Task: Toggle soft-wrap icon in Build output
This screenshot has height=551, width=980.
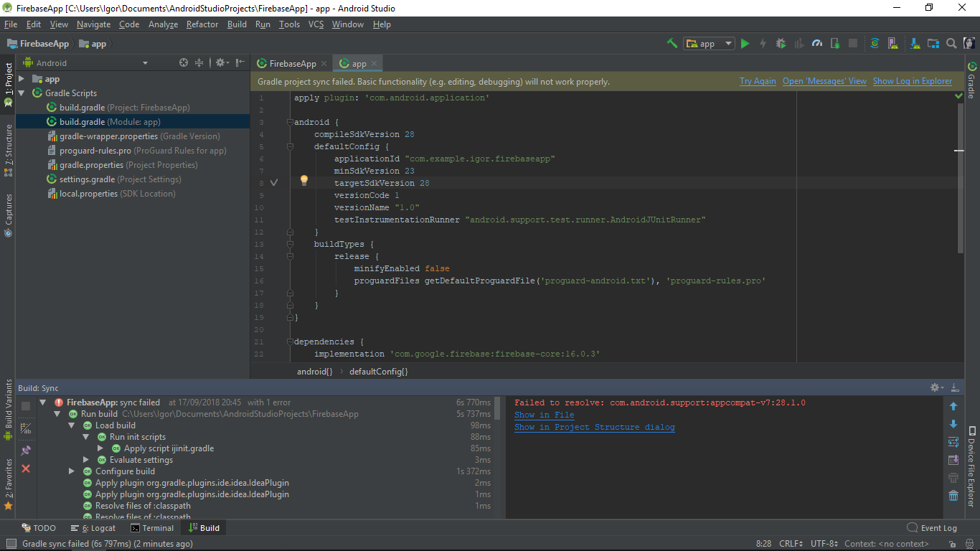Action: [953, 442]
